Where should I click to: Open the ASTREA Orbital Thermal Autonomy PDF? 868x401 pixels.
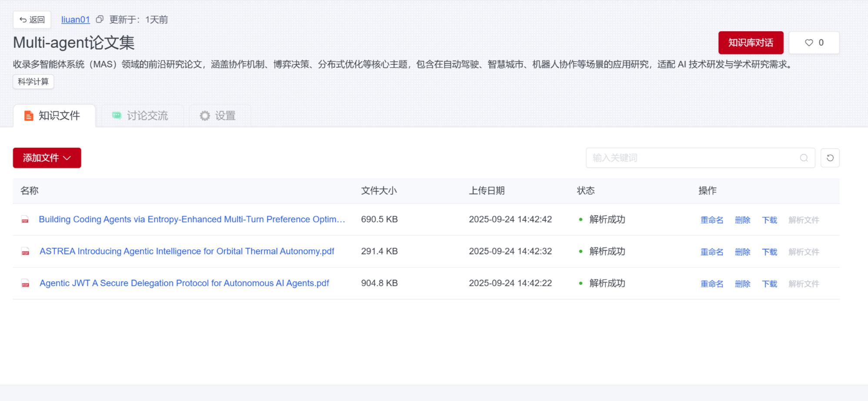(x=187, y=251)
